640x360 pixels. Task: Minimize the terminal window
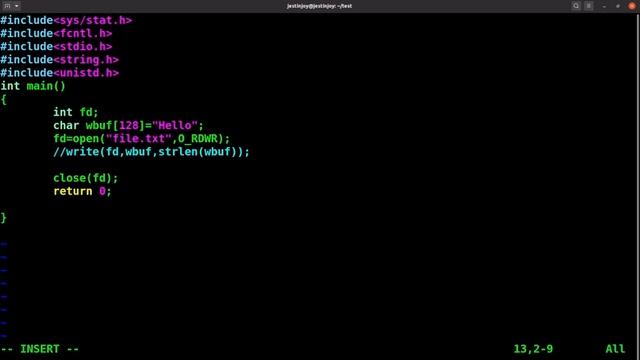pos(604,6)
